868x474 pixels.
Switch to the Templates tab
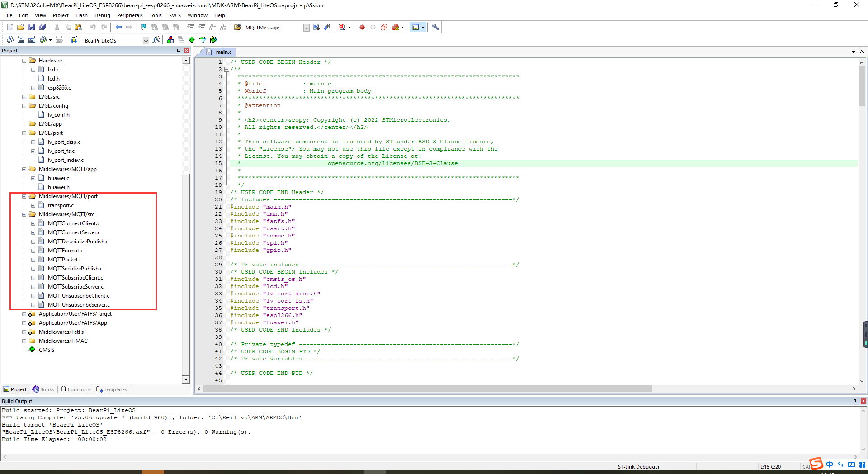112,389
